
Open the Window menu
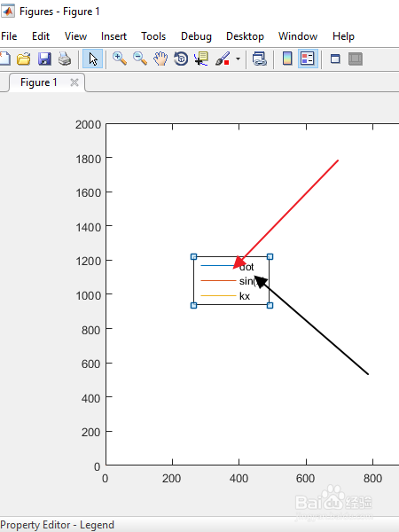[298, 36]
